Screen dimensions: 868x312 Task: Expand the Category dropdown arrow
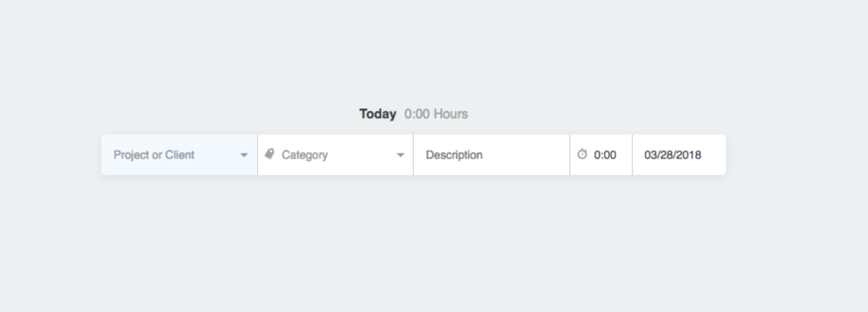400,155
